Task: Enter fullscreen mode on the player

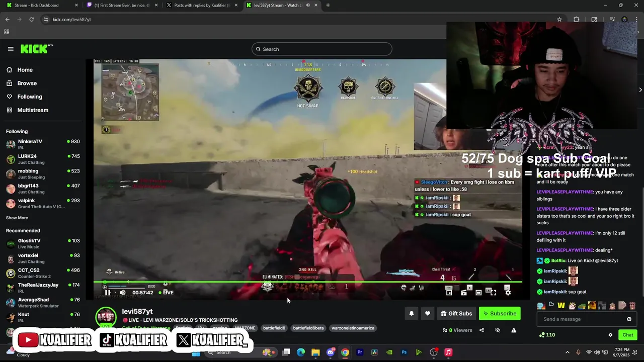Action: coord(493,292)
